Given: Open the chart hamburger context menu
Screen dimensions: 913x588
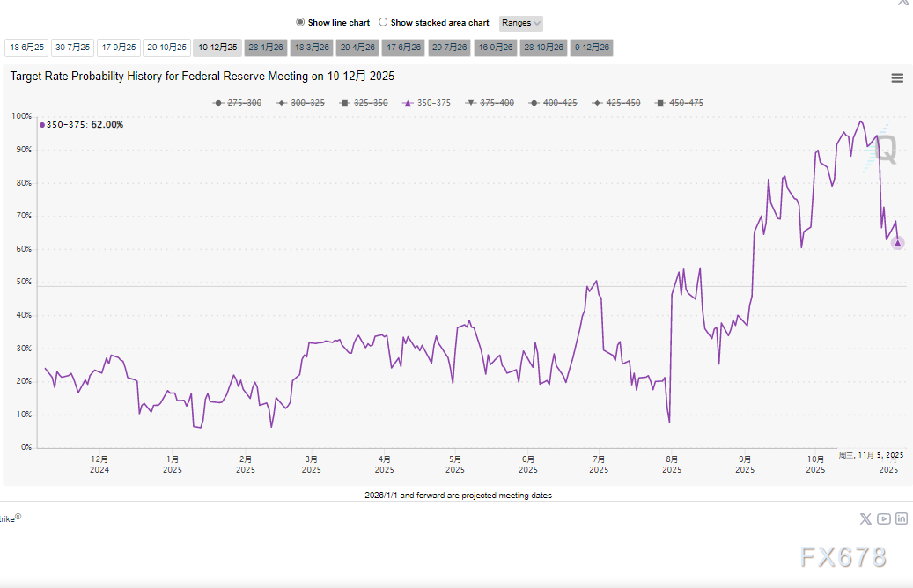Looking at the screenshot, I should tap(897, 77).
